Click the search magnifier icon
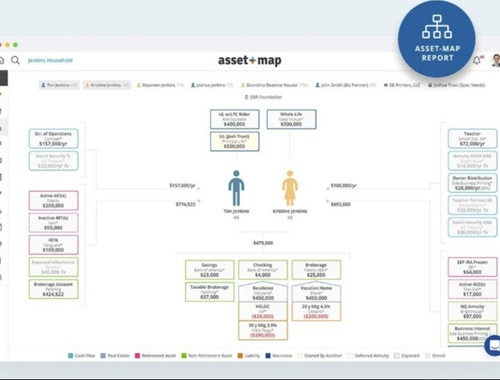Screen dimensions: 500x380 point(15,60)
